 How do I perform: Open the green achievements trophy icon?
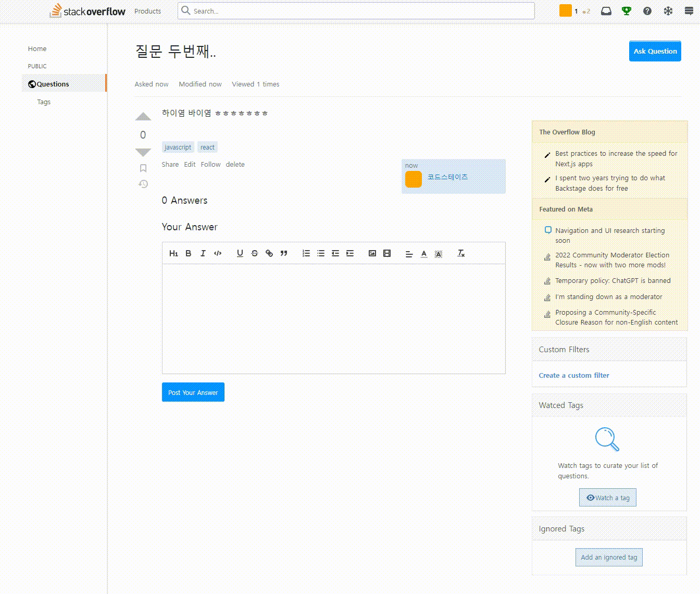click(627, 11)
